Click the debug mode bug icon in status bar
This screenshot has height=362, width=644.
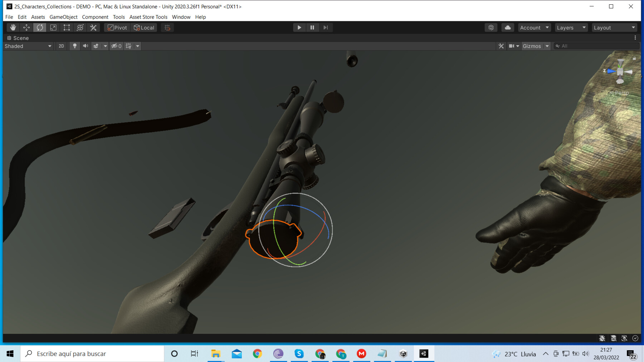click(602, 338)
